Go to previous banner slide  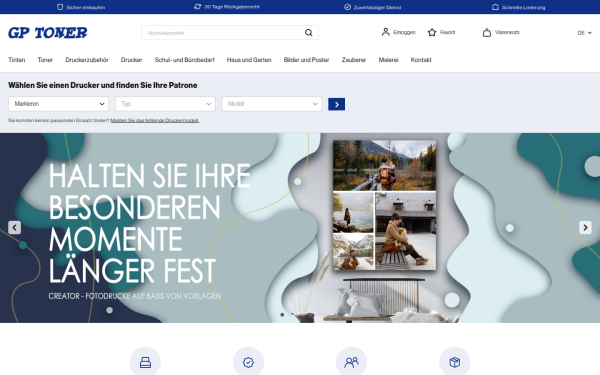(15, 228)
